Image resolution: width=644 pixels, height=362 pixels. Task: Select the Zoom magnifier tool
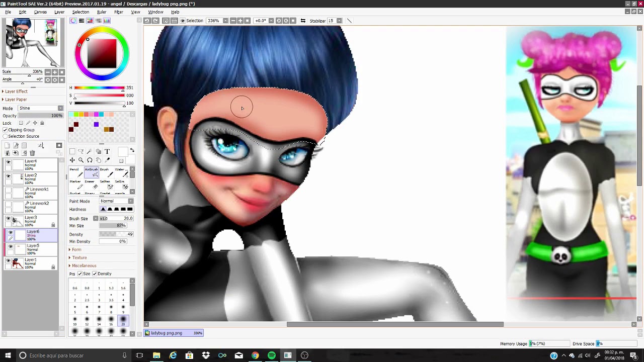coord(81,160)
